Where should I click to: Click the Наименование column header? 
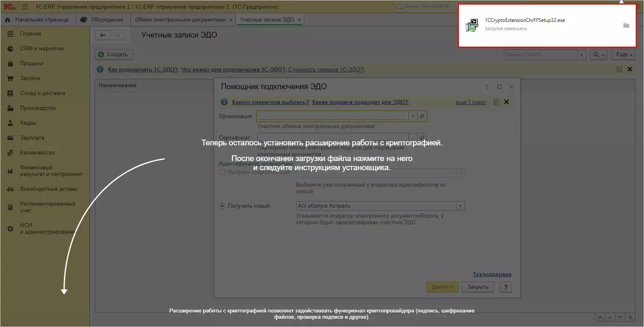click(x=118, y=85)
